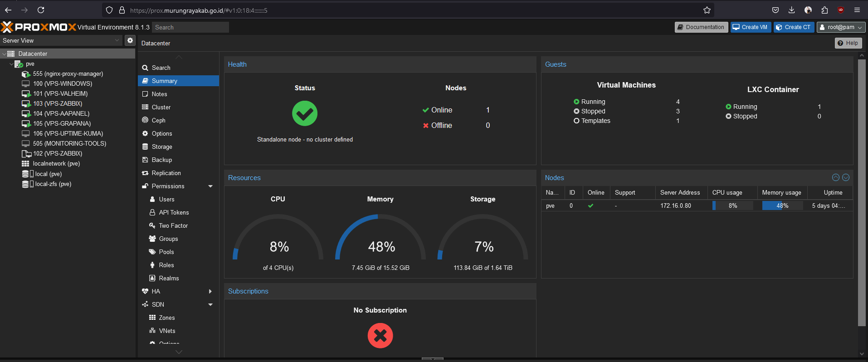The width and height of the screenshot is (868, 362).
Task: Collapse the Permissions submenu arrow
Action: pos(210,186)
